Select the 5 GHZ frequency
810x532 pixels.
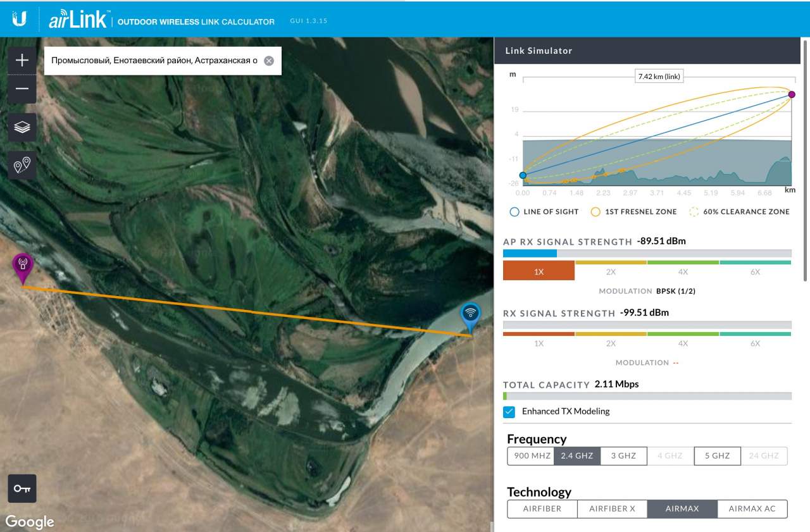[718, 456]
